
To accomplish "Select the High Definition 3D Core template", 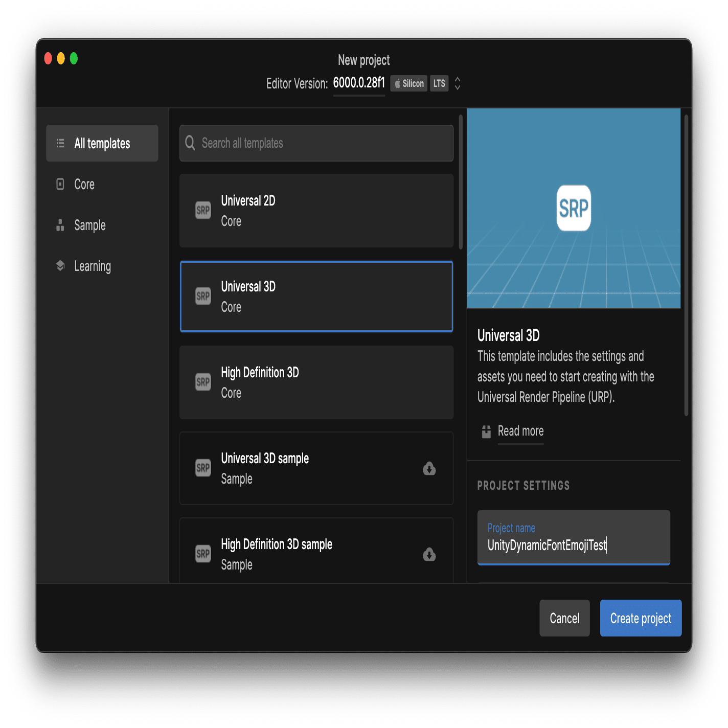I will tap(316, 382).
